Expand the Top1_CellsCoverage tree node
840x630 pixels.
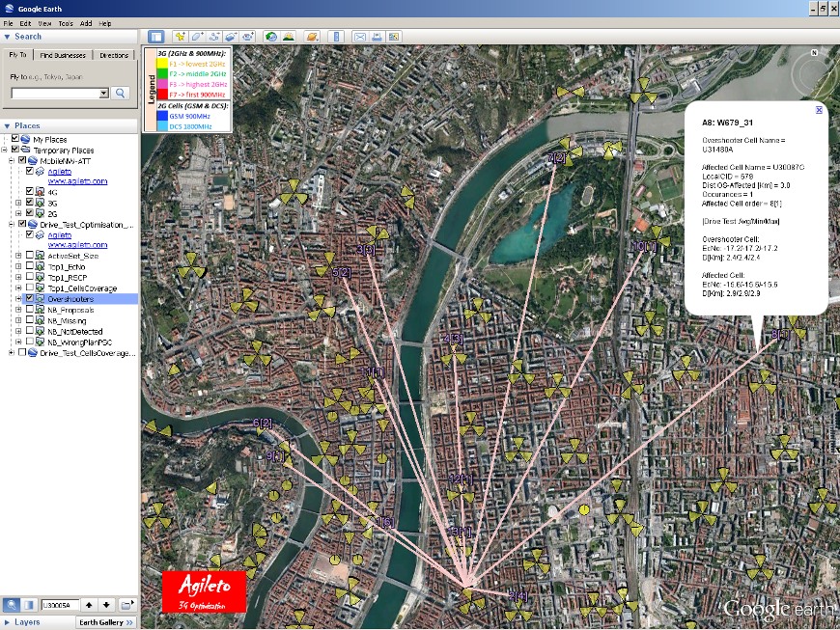click(18, 288)
